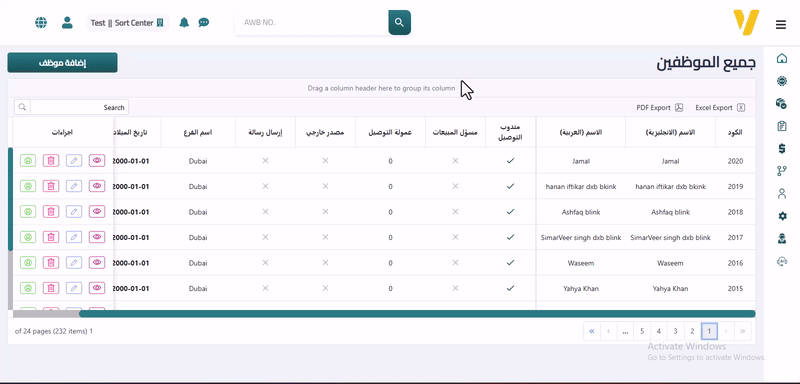Click sort by إرسال رسالة header
Image resolution: width=800 pixels, height=384 pixels.
pos(265,132)
